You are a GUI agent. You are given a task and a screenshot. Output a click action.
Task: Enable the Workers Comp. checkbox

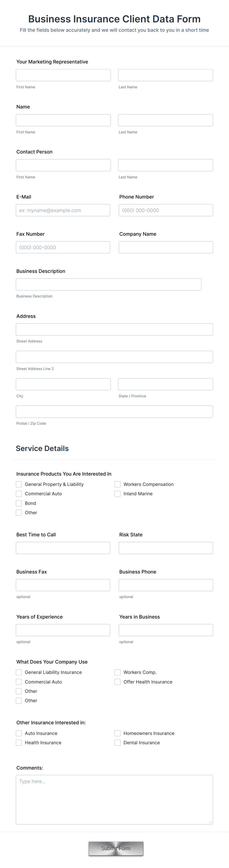117,672
